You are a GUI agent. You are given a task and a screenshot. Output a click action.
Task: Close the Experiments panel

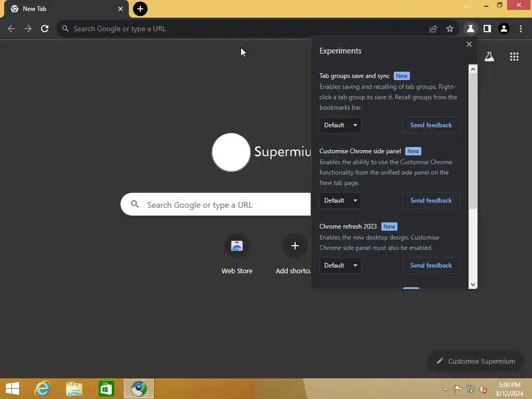pyautogui.click(x=469, y=44)
